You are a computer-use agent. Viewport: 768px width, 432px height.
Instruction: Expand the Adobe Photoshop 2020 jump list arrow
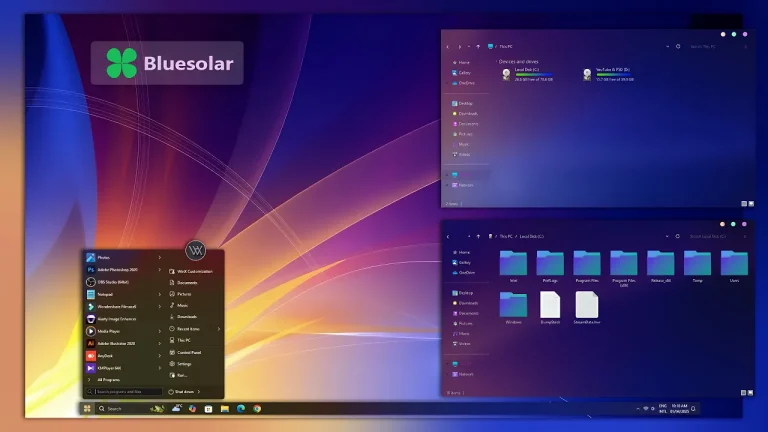tap(160, 269)
